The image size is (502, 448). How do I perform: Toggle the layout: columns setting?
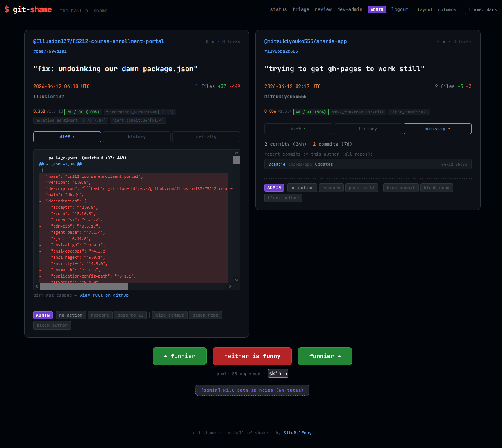pyautogui.click(x=436, y=9)
